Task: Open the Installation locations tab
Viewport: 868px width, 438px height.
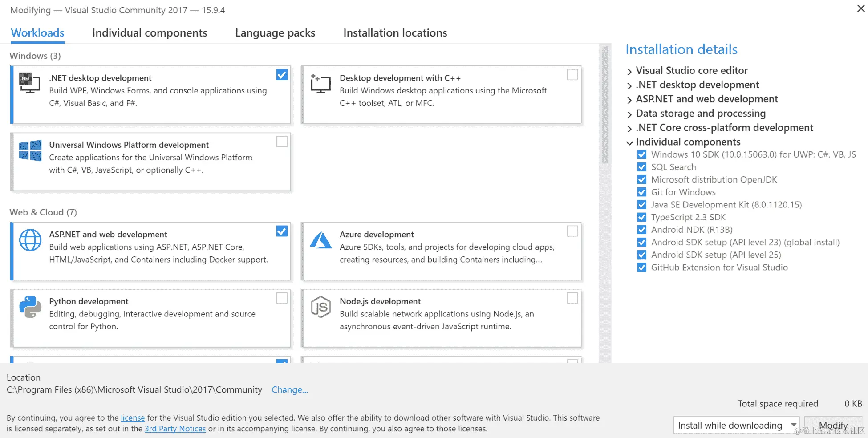Action: (x=395, y=33)
